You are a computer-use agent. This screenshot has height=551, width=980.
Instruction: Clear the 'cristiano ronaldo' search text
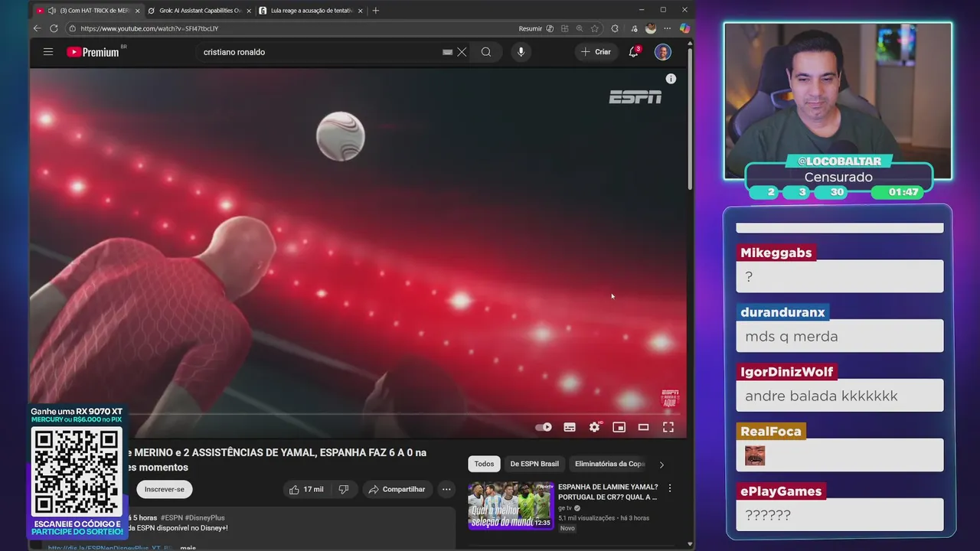pos(462,52)
